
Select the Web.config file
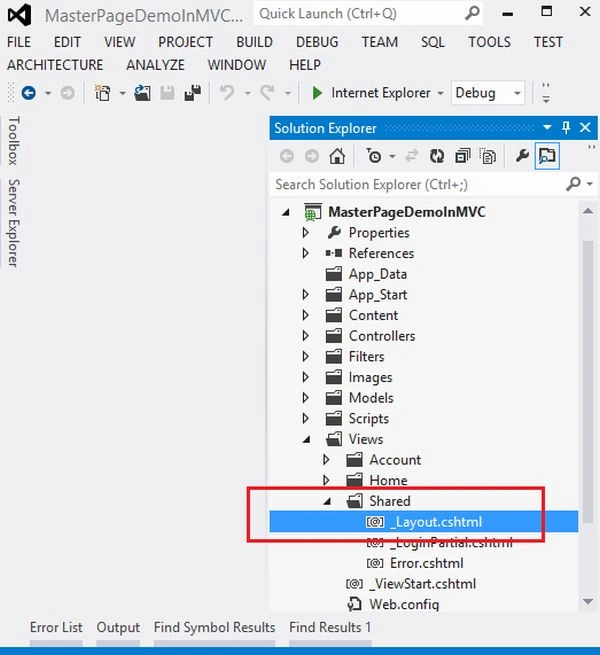404,604
